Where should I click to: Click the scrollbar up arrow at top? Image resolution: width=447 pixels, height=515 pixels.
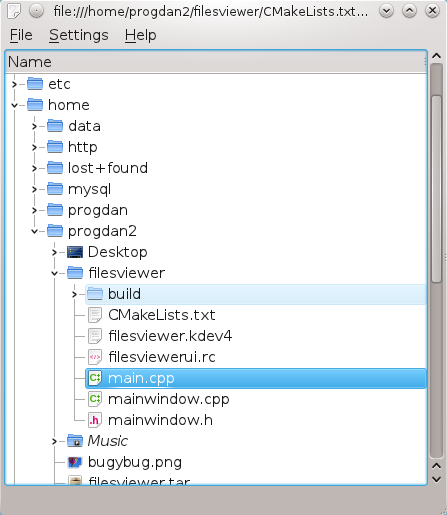[x=436, y=56]
